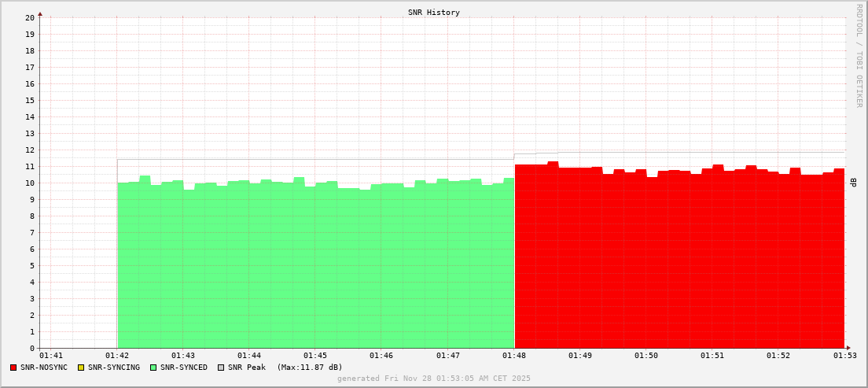Click the 01:53 time axis label
Viewport: 868px width, 388px height.
(844, 357)
